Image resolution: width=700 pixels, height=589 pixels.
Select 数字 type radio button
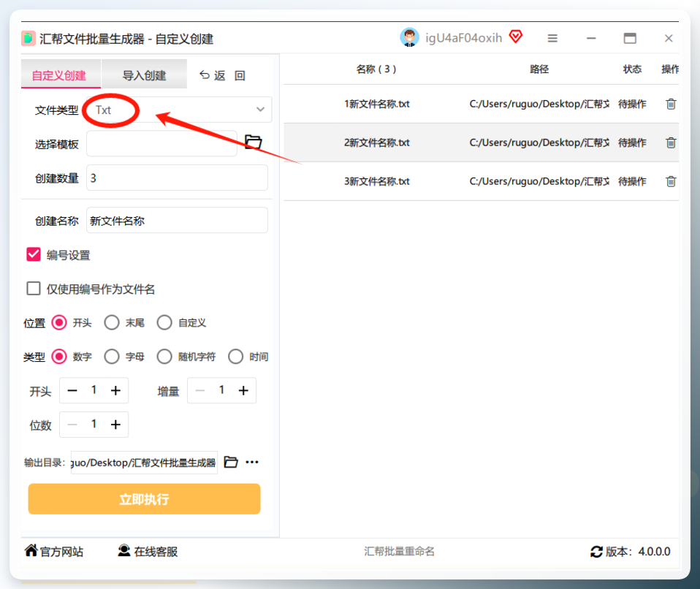click(x=59, y=357)
